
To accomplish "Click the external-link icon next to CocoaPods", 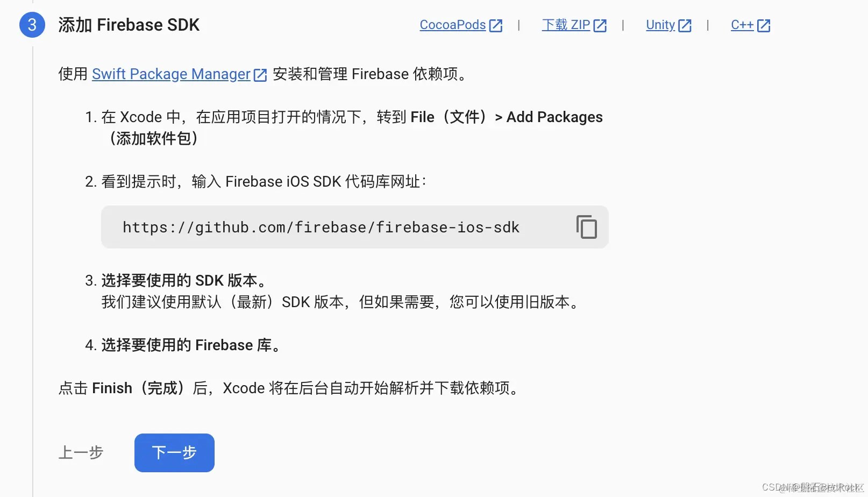I will [496, 25].
